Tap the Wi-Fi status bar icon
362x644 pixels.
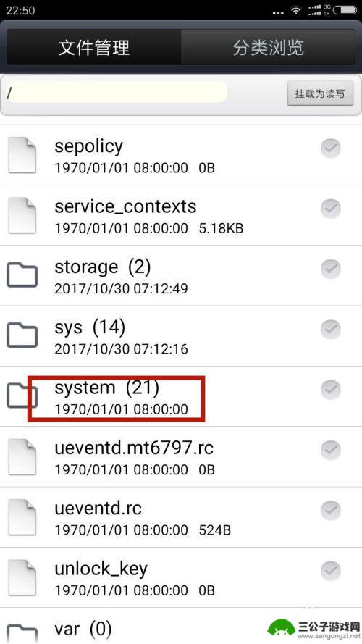coord(296,11)
